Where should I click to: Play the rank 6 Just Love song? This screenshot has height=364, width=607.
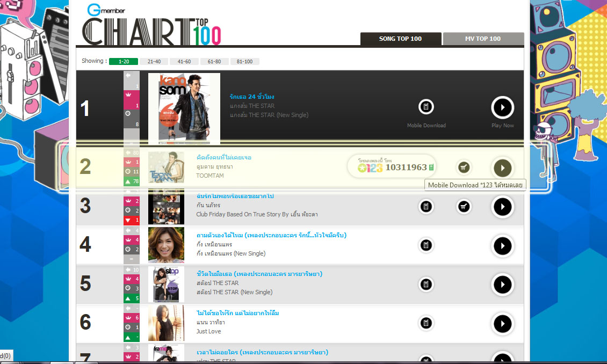pyautogui.click(x=502, y=324)
